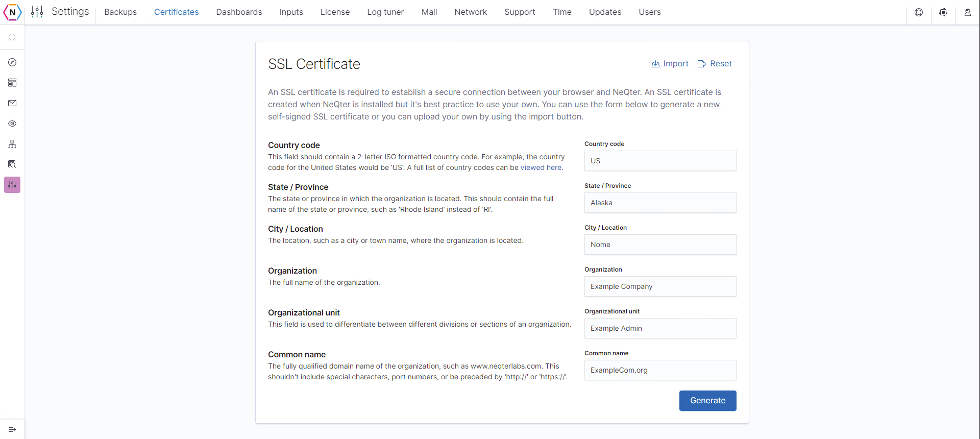Click the Settings sliders icon in header

37,12
